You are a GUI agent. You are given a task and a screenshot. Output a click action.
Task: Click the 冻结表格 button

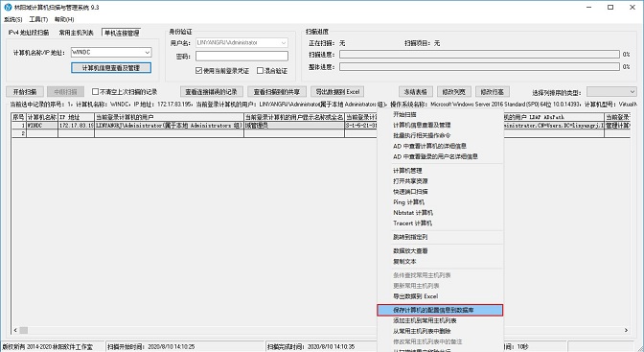click(x=415, y=92)
